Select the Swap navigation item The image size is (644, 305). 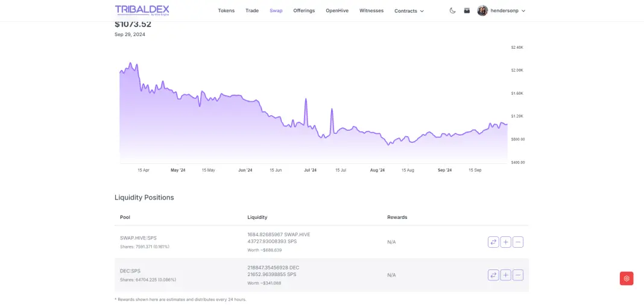276,11
